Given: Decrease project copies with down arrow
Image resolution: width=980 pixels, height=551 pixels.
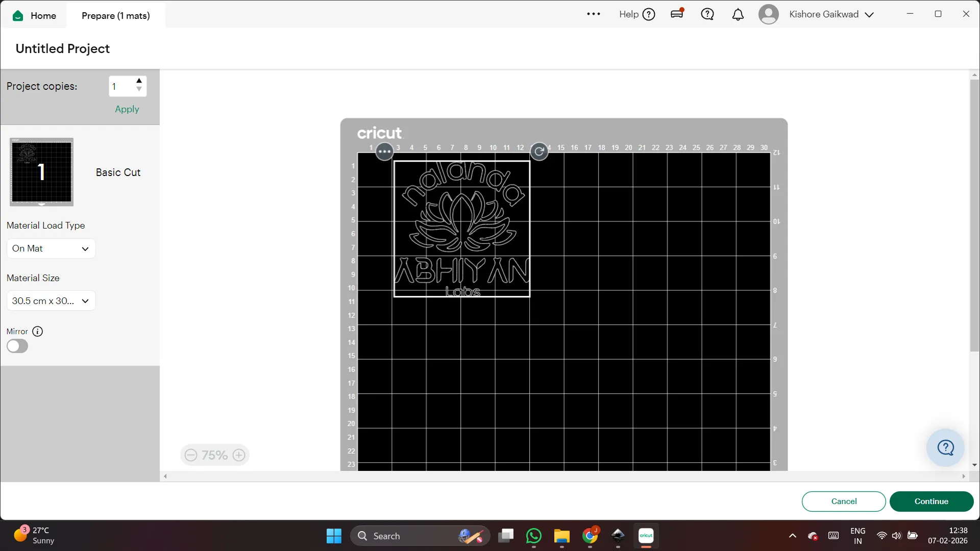Looking at the screenshot, I should click(139, 90).
